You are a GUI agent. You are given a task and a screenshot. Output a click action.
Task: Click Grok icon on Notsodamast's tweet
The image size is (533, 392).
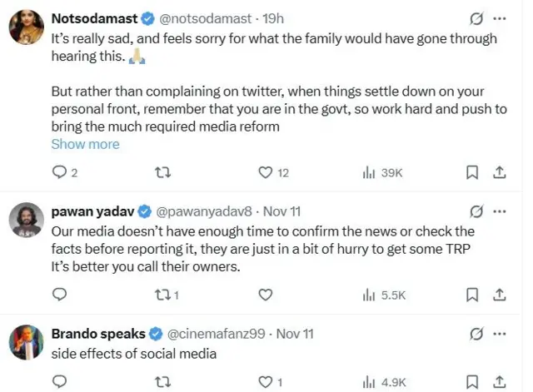point(476,17)
